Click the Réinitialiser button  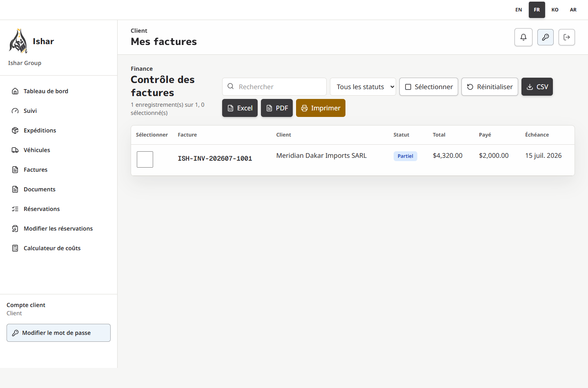(490, 87)
